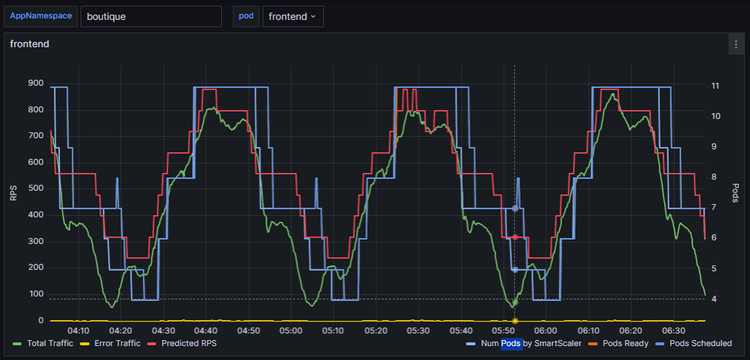Screen dimensions: 750x360
Task: Open the frontend panel three-dot menu
Action: [736, 44]
